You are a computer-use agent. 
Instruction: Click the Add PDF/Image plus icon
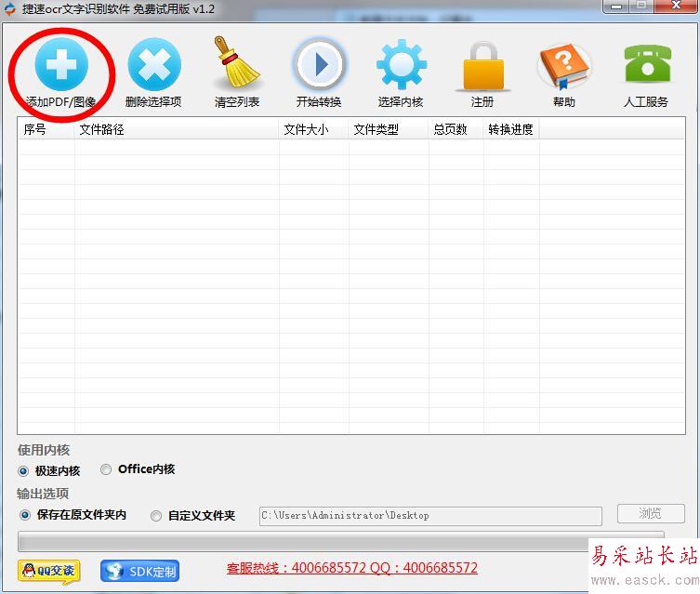[61, 64]
